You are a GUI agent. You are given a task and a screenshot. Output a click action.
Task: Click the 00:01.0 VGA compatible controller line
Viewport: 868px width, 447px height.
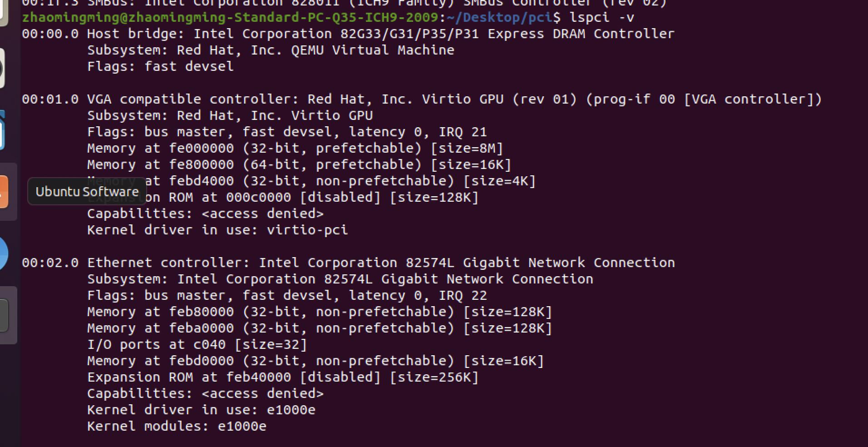421,99
